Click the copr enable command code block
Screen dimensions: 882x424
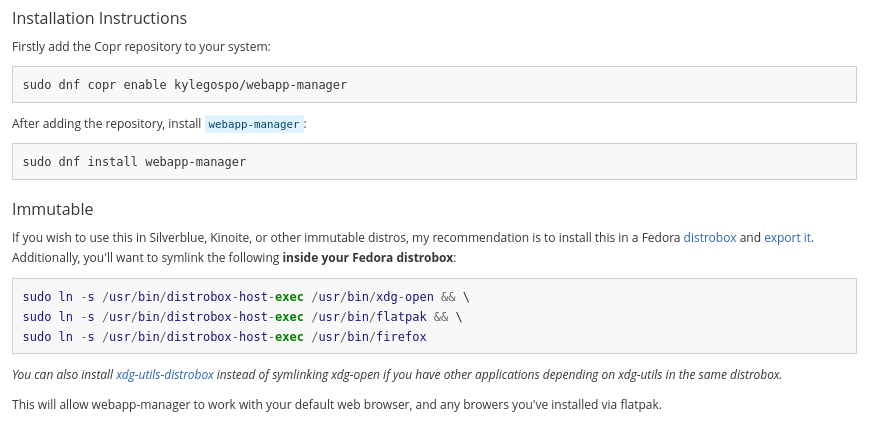[x=434, y=85]
